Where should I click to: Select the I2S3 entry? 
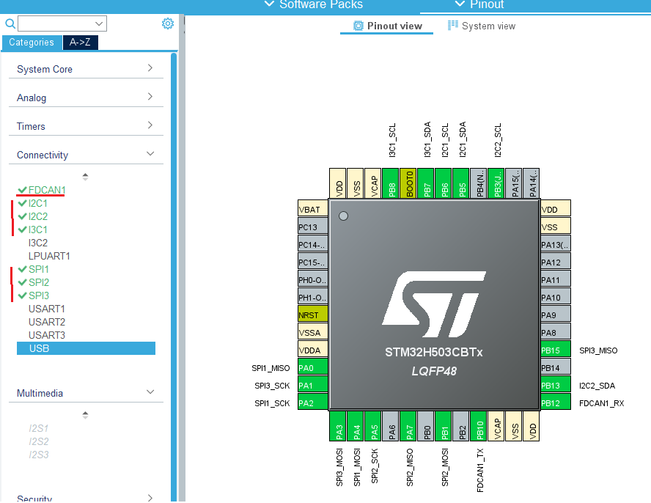[x=39, y=455]
